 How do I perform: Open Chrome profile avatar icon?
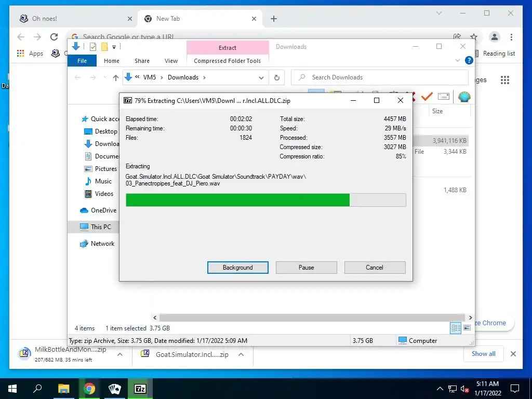pos(495,37)
